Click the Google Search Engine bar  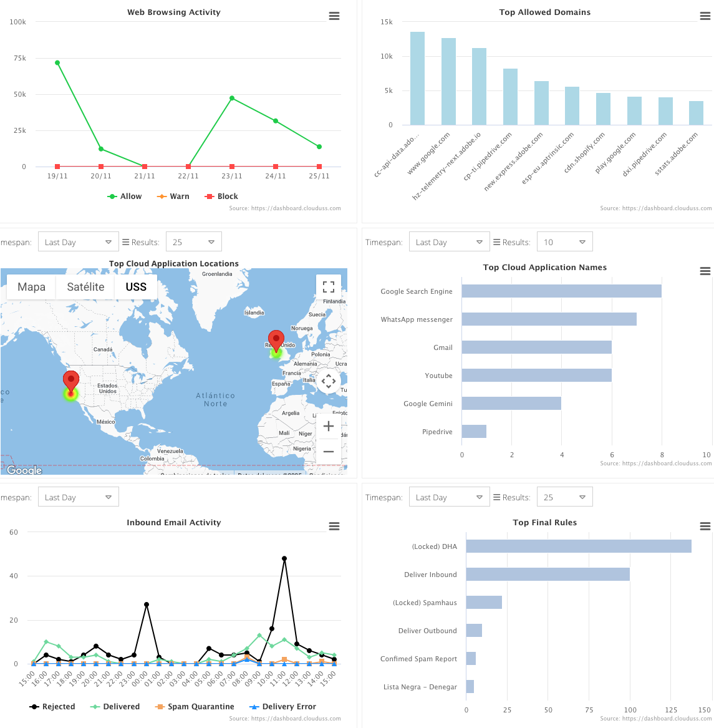click(562, 291)
